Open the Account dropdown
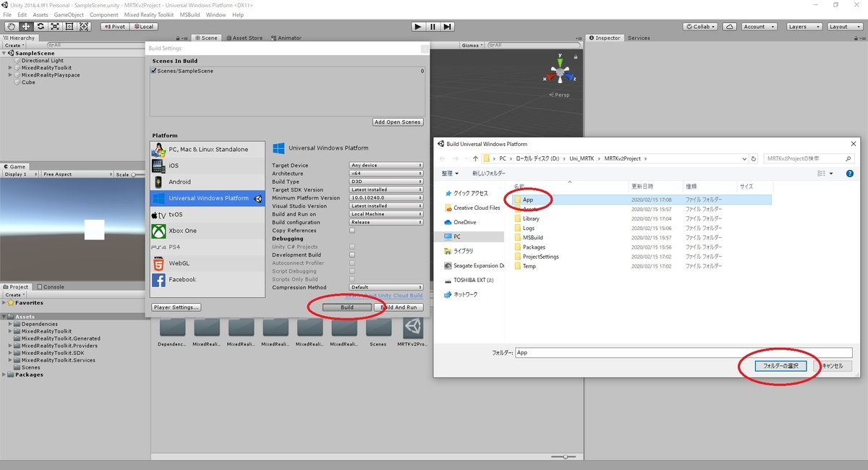Viewport: 868px width, 470px height. (758, 27)
